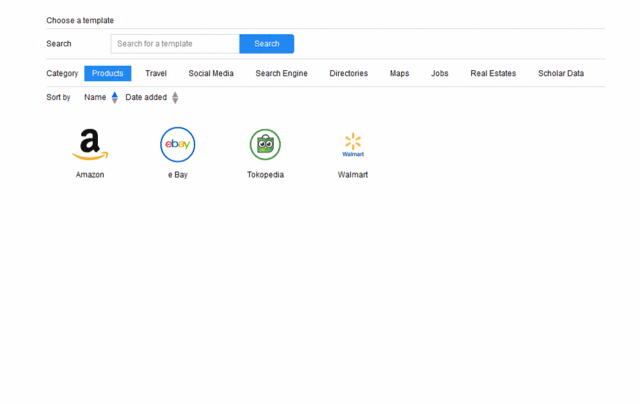Switch to Directories category
This screenshot has width=640, height=404.
click(349, 73)
